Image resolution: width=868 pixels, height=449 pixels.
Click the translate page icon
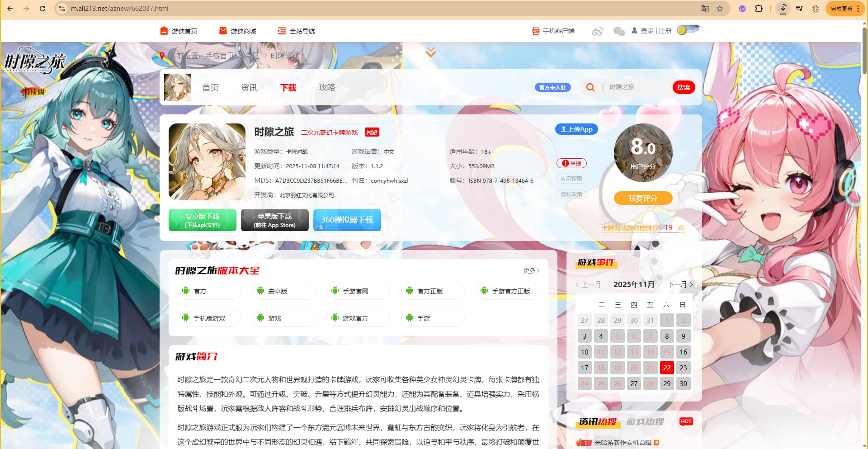coord(705,9)
